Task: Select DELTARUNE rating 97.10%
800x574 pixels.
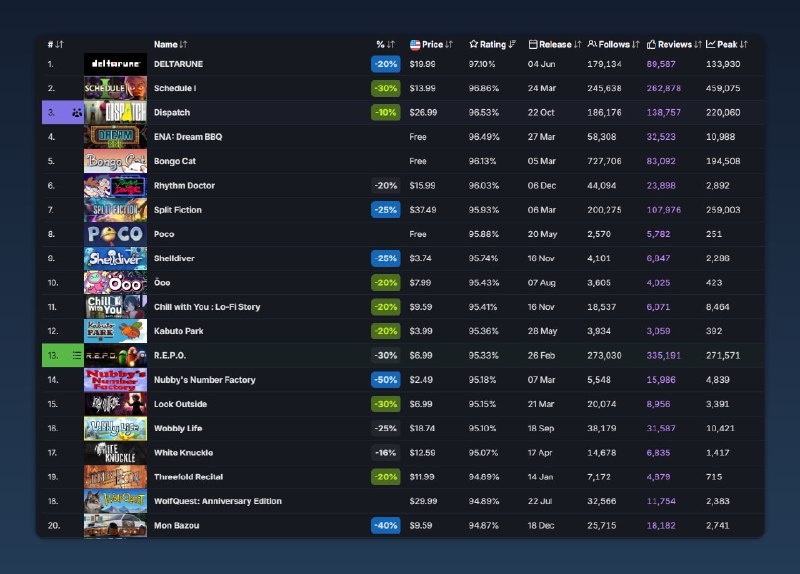Action: coord(482,64)
